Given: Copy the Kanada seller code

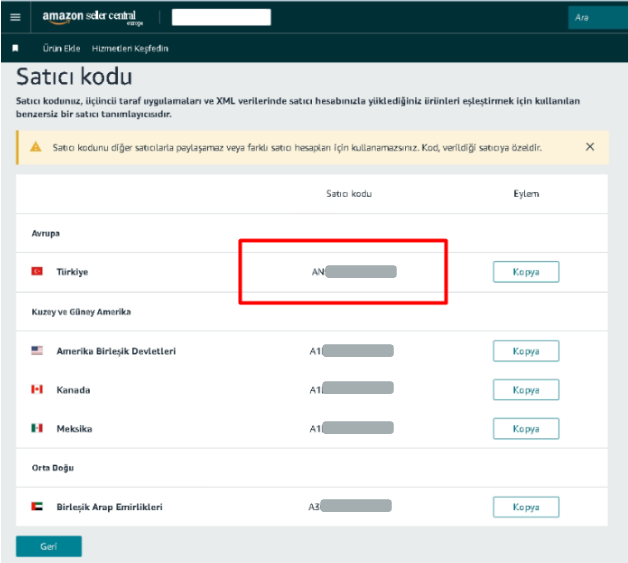Looking at the screenshot, I should (x=526, y=390).
